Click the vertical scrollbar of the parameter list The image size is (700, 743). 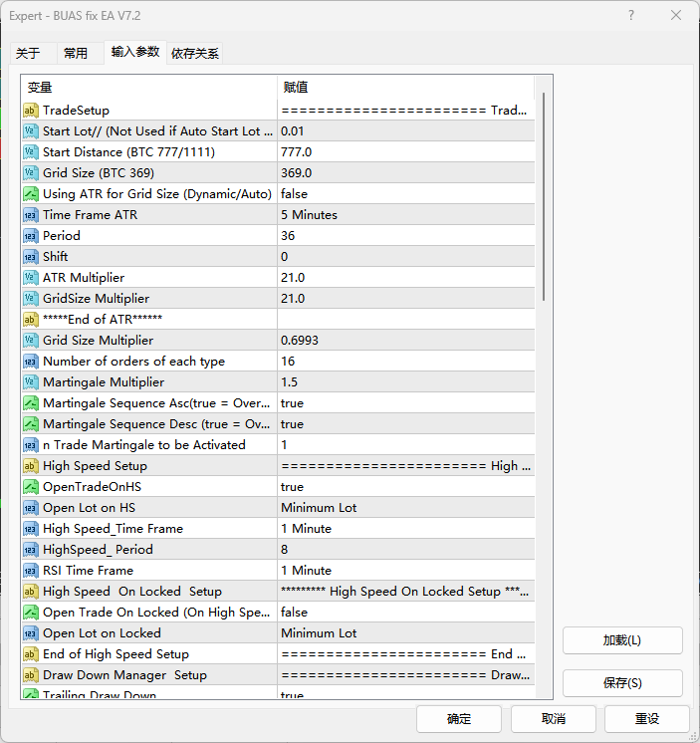pyautogui.click(x=544, y=199)
